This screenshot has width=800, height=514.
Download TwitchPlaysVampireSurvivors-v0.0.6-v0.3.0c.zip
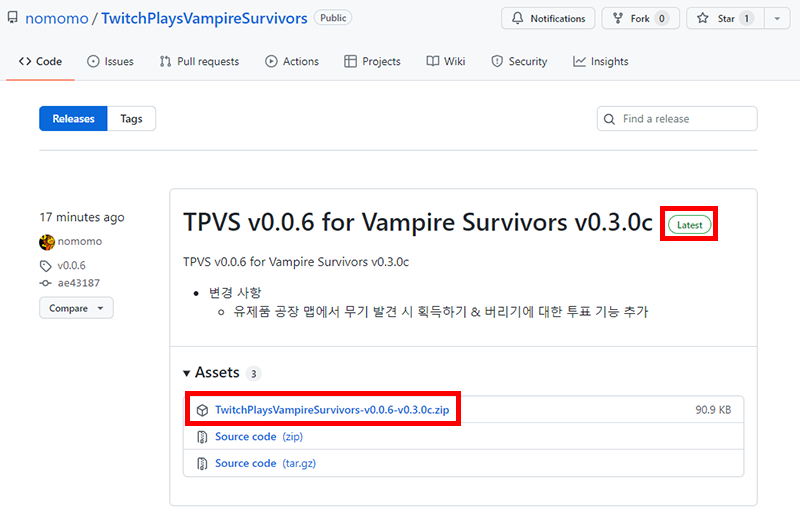(x=332, y=410)
